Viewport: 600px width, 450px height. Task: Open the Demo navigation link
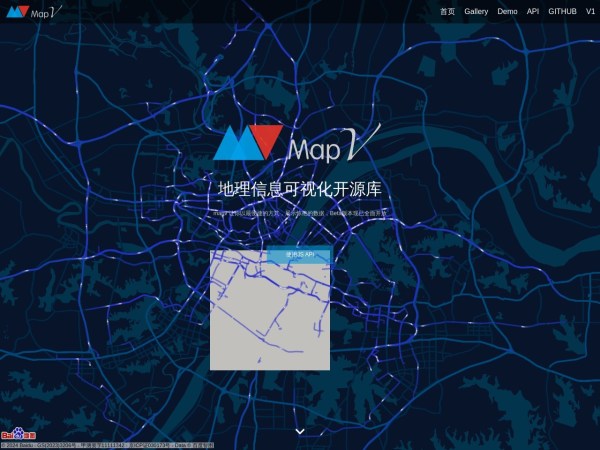pos(507,11)
